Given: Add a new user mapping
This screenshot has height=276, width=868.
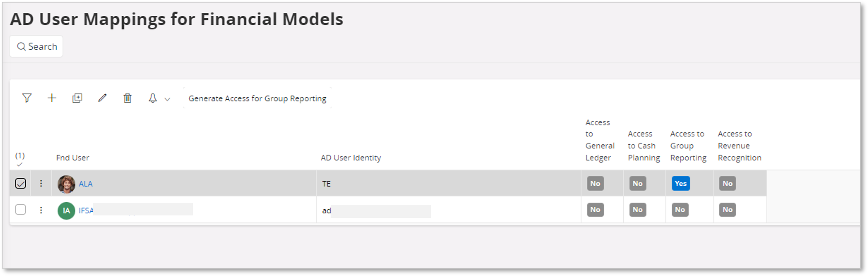Looking at the screenshot, I should click(x=52, y=98).
